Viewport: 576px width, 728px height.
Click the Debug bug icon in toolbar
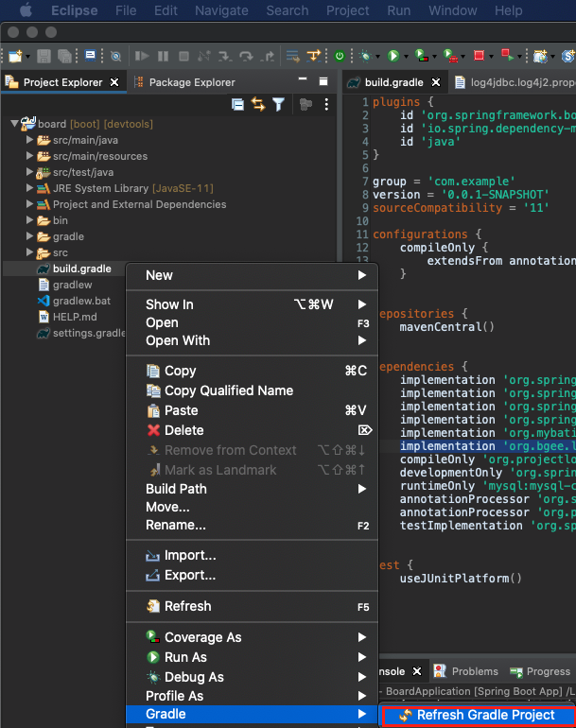tap(366, 56)
